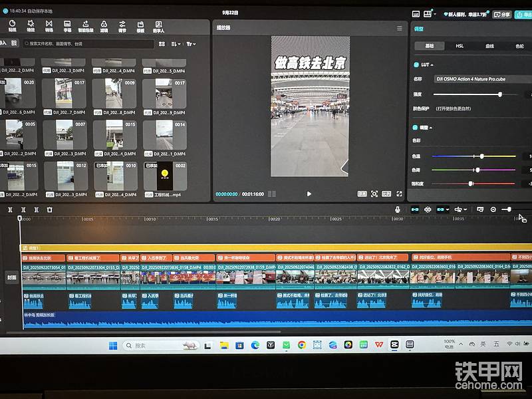The image size is (532, 399).
Task: Click the Windows Start button
Action: coord(113,345)
